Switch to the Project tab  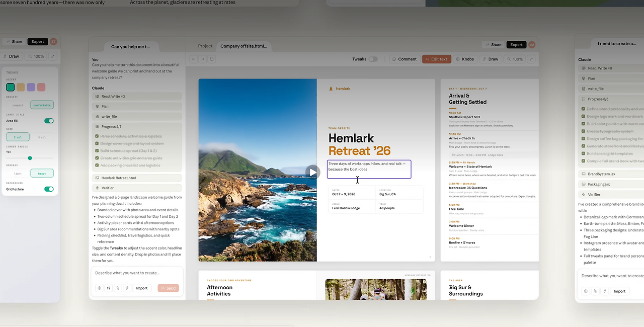click(x=205, y=46)
